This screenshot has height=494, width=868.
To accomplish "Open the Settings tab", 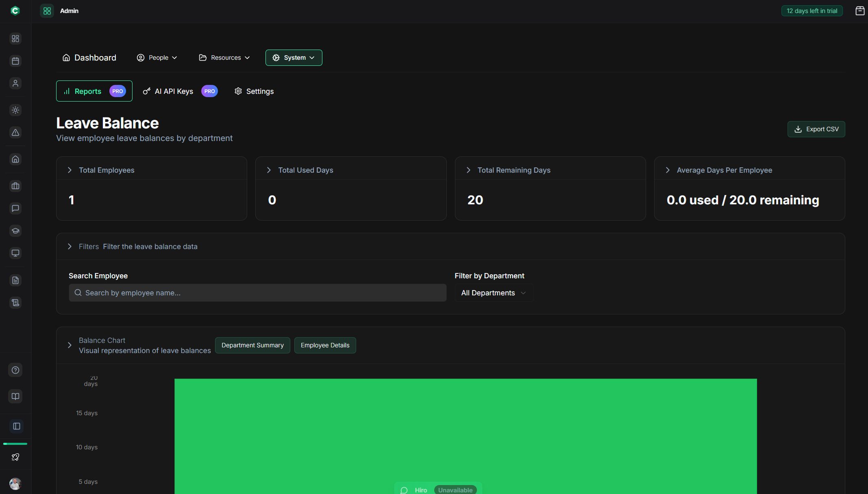I will click(254, 91).
